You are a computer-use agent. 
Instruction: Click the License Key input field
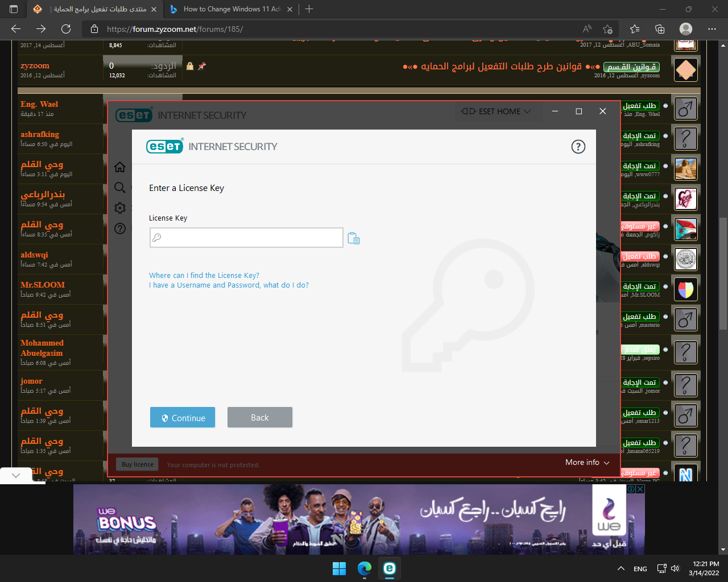(246, 238)
